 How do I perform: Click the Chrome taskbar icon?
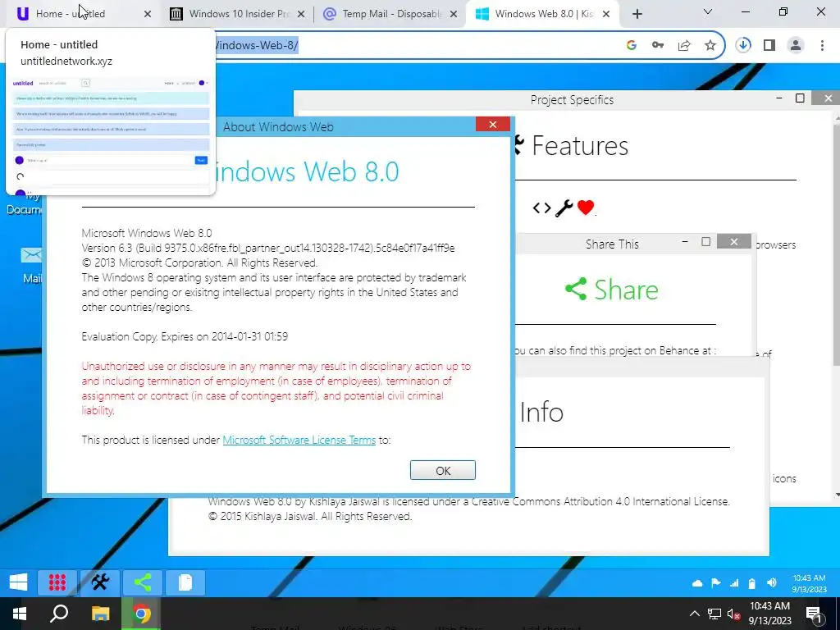pos(141,614)
